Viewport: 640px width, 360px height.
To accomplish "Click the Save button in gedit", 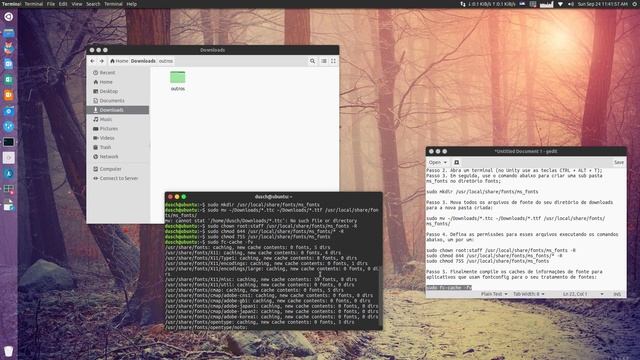I will [x=619, y=162].
